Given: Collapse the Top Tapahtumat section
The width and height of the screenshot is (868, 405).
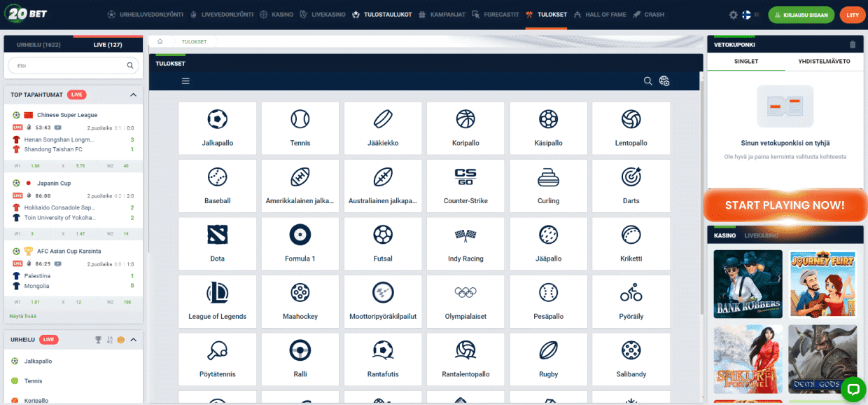Looking at the screenshot, I should (x=133, y=95).
